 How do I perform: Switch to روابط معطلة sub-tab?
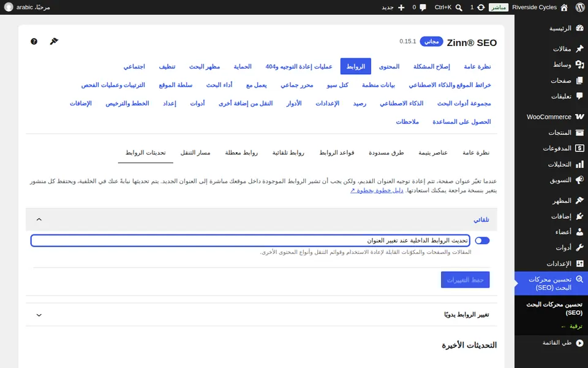(241, 153)
